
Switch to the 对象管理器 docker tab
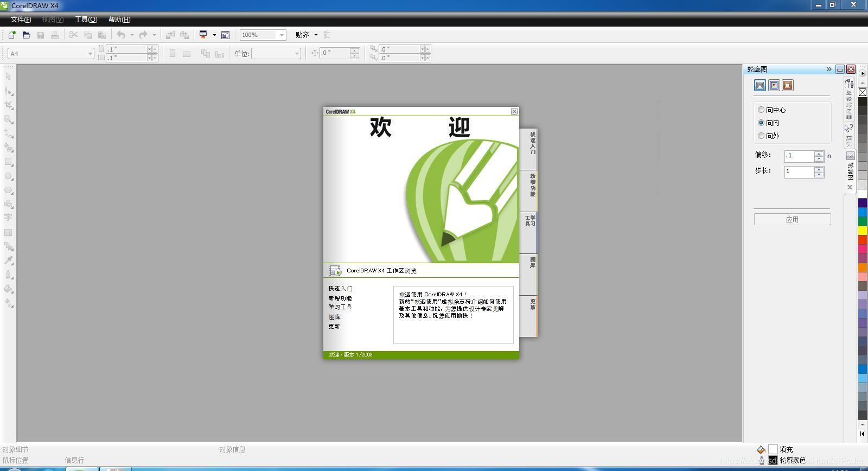849,100
